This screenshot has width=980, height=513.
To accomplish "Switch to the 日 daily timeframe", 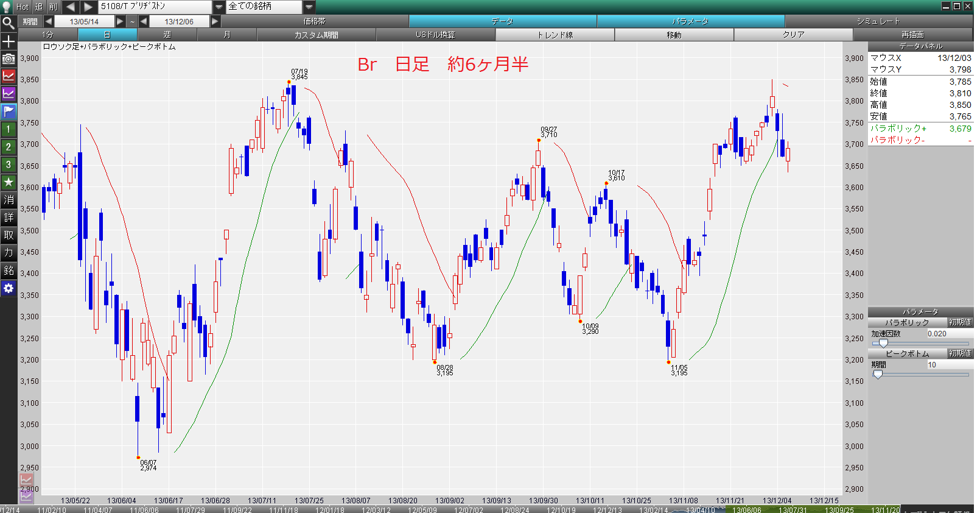I will (107, 35).
